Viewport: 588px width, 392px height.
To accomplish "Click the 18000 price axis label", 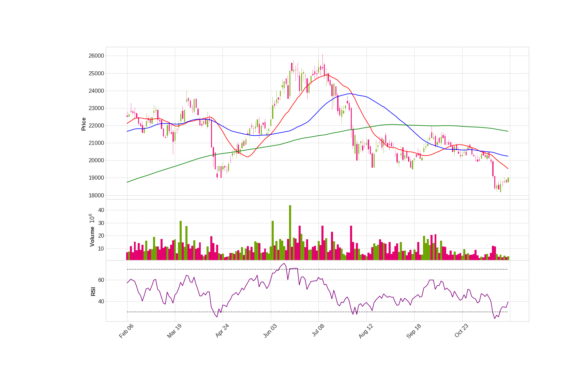I will (x=96, y=195).
